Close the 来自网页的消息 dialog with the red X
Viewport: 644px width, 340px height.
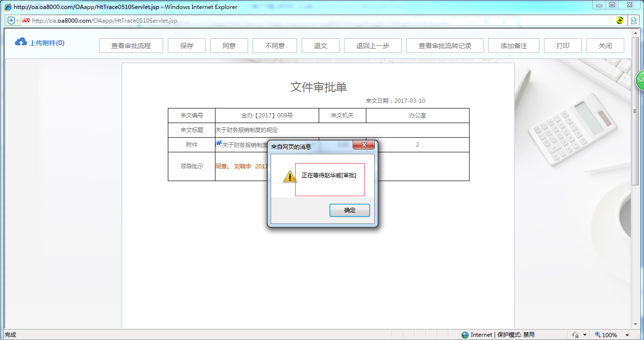pyautogui.click(x=363, y=145)
